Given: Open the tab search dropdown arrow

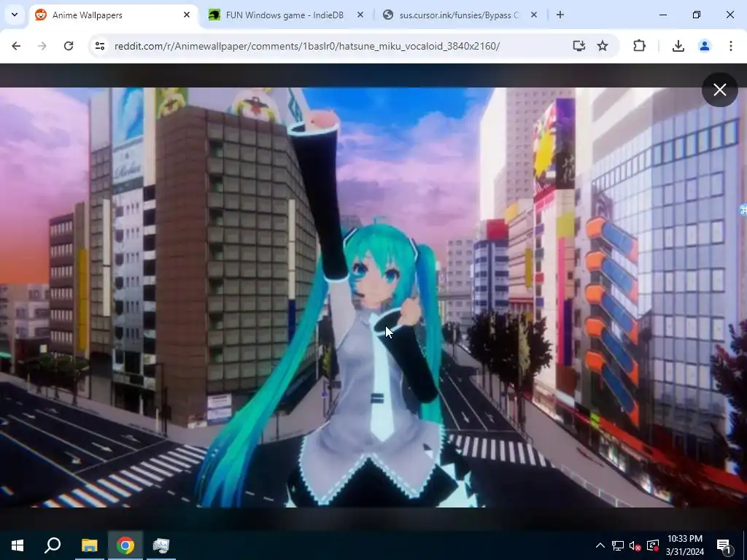Looking at the screenshot, I should (15, 15).
